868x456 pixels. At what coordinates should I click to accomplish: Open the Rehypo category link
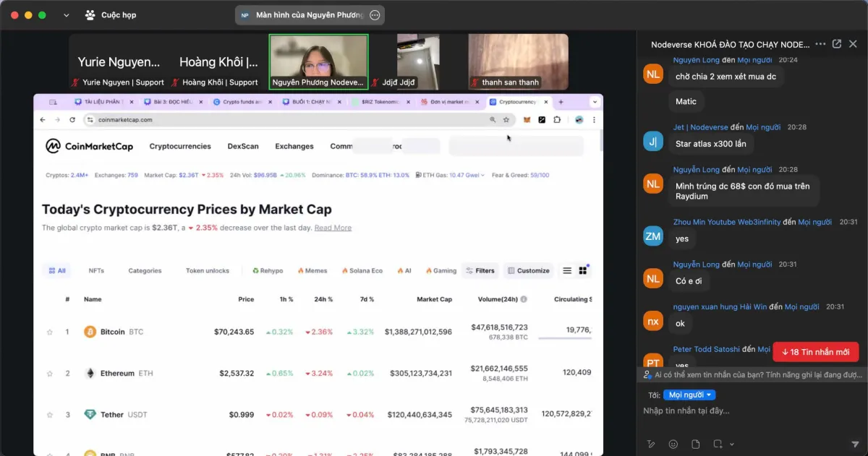[x=268, y=271]
